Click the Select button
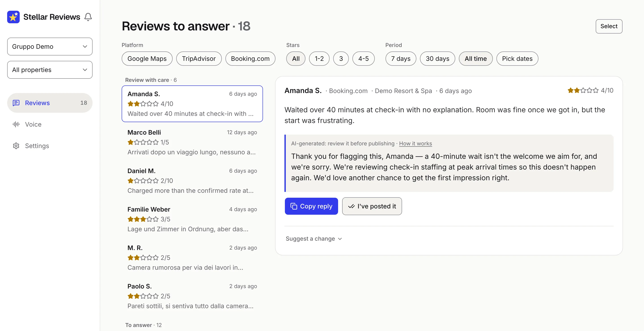Screen dimensions: 644x331 coord(609,26)
